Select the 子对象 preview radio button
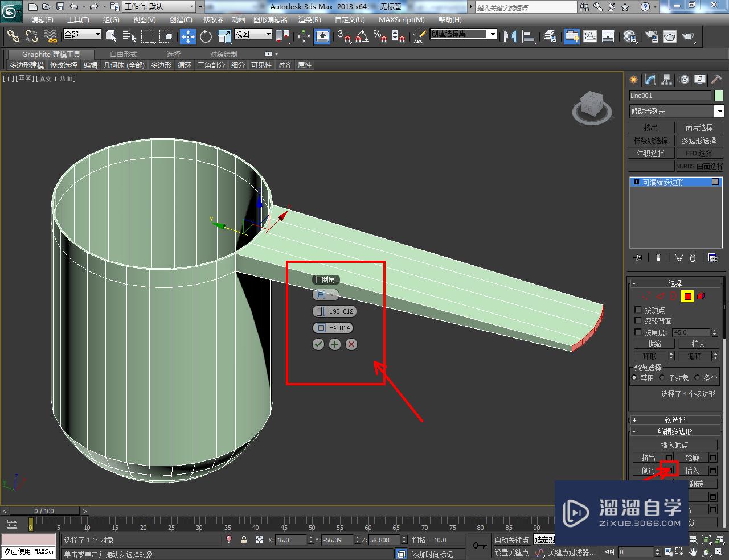Image resolution: width=729 pixels, height=560 pixels. click(x=662, y=377)
